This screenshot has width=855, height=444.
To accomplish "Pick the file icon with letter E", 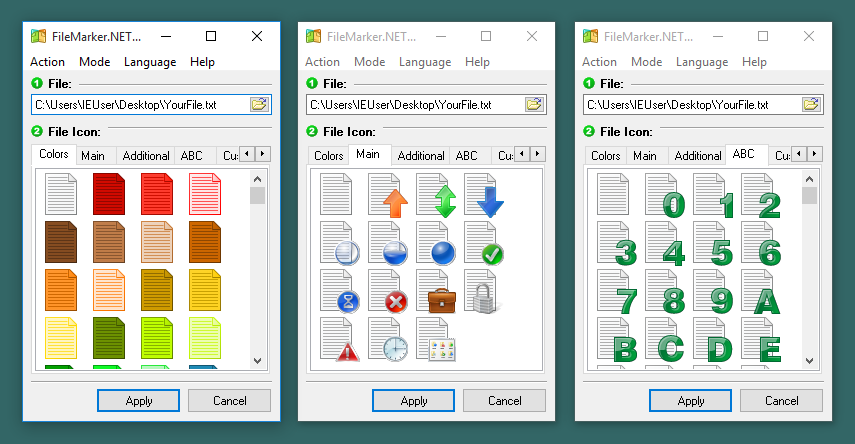I will (x=761, y=340).
